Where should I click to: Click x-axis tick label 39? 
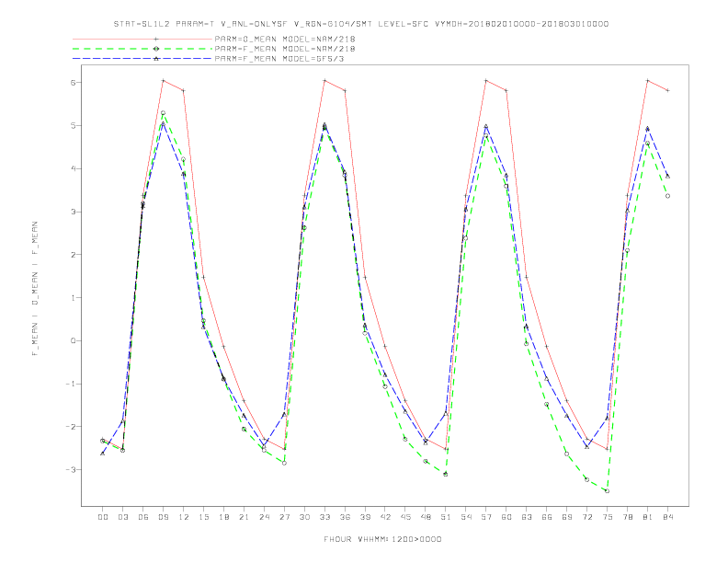tap(365, 517)
